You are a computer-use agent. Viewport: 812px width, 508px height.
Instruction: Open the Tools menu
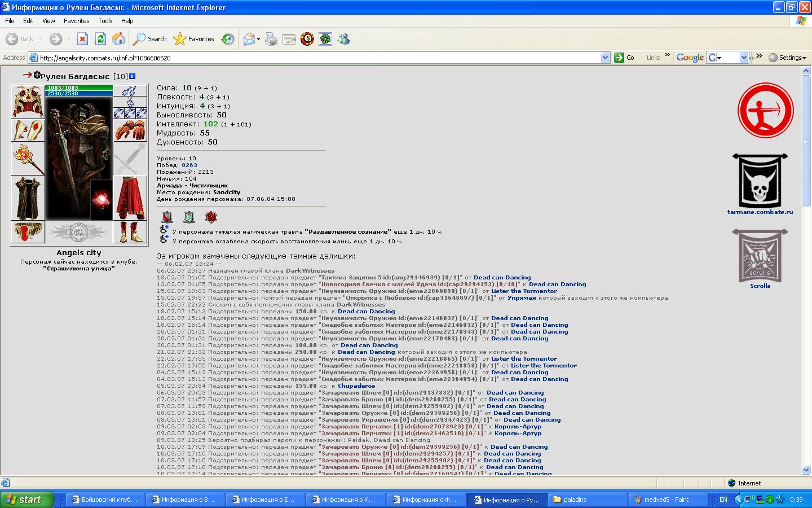105,21
